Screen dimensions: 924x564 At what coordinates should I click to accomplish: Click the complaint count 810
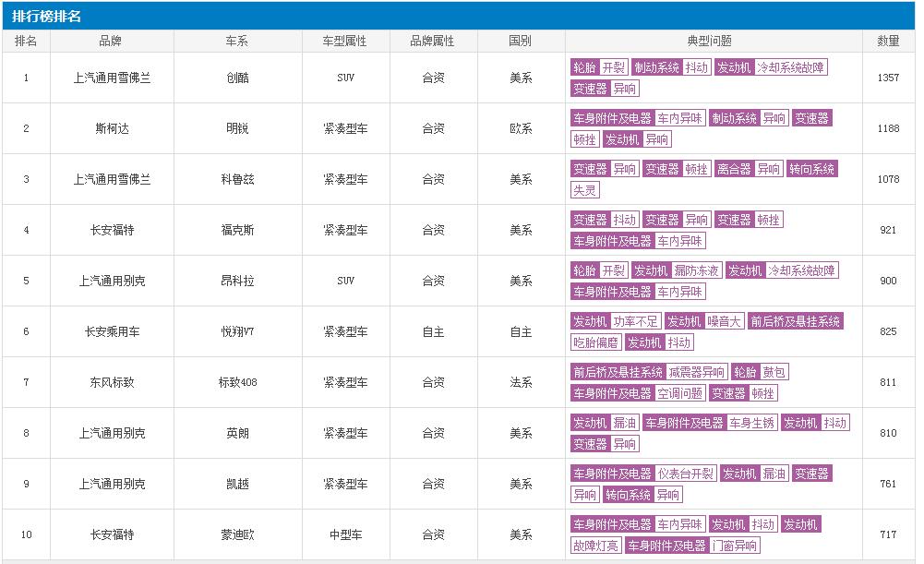tap(888, 433)
